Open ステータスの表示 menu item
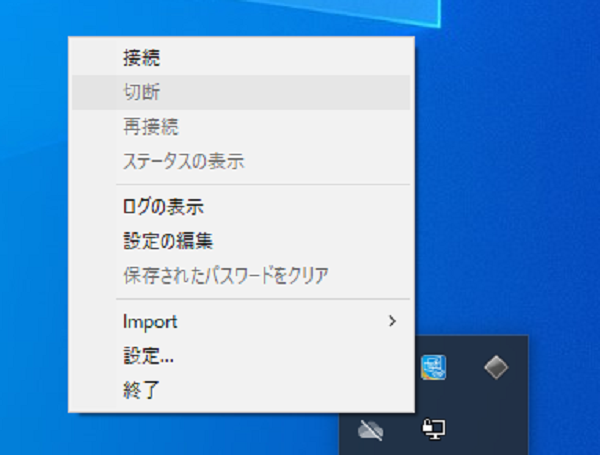 [241, 161]
